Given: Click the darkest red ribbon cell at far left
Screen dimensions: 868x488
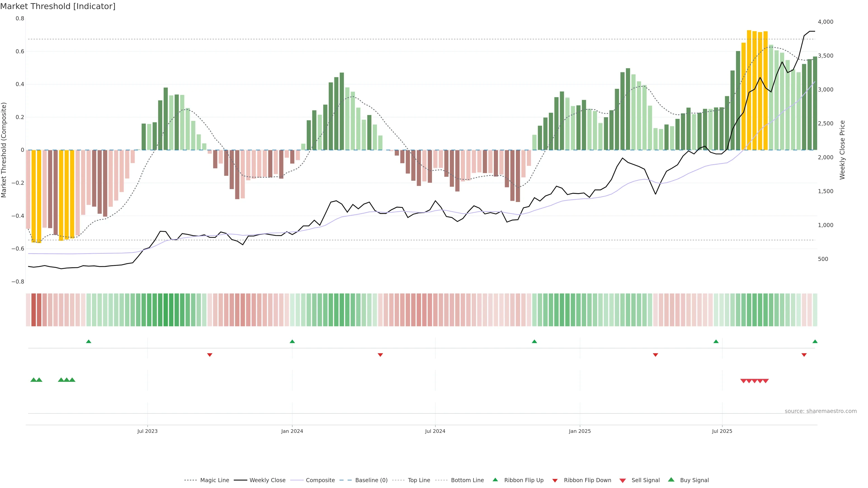Looking at the screenshot, I should pyautogui.click(x=33, y=310).
